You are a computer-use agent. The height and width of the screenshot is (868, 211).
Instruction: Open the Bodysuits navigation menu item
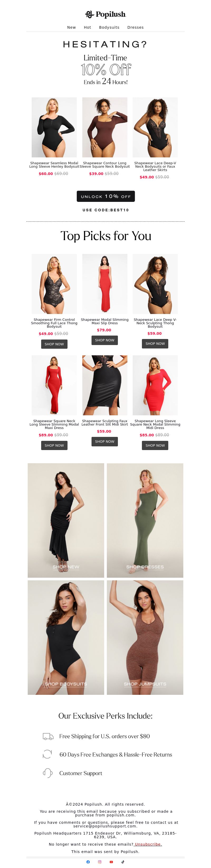109,27
